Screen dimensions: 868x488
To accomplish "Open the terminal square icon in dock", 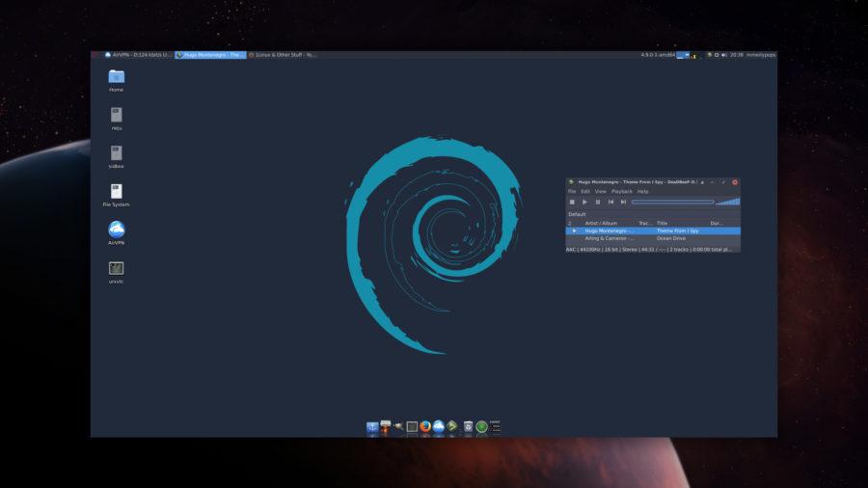I will (x=412, y=426).
